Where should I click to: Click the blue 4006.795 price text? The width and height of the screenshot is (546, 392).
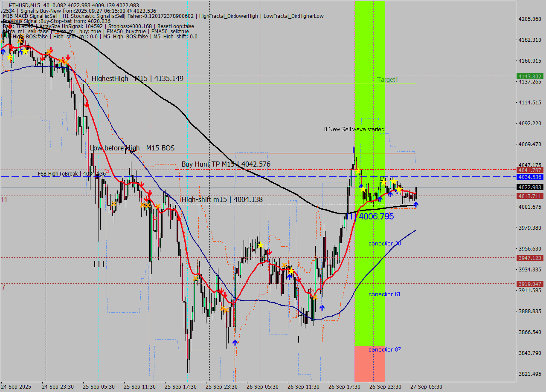tap(377, 216)
